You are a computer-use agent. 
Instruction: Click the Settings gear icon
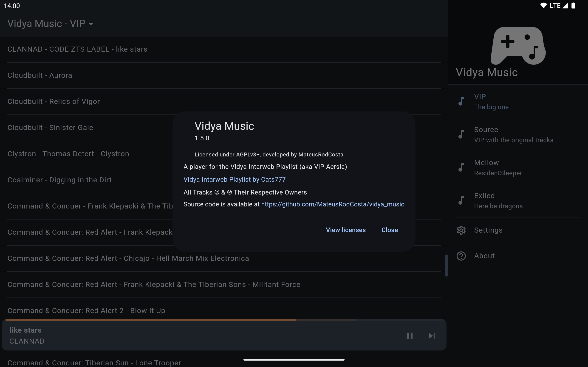pos(461,230)
